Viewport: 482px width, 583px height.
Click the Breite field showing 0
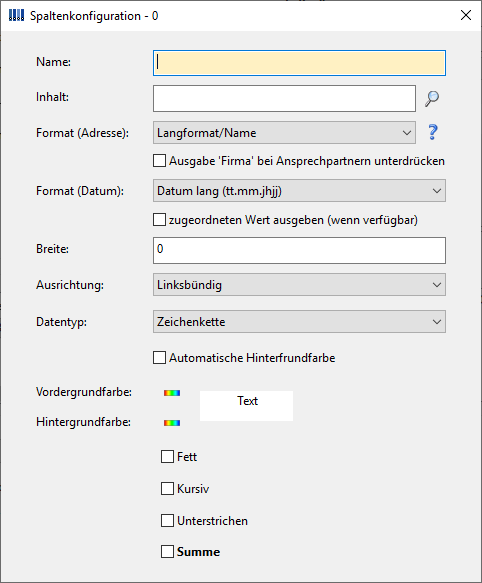tap(299, 251)
